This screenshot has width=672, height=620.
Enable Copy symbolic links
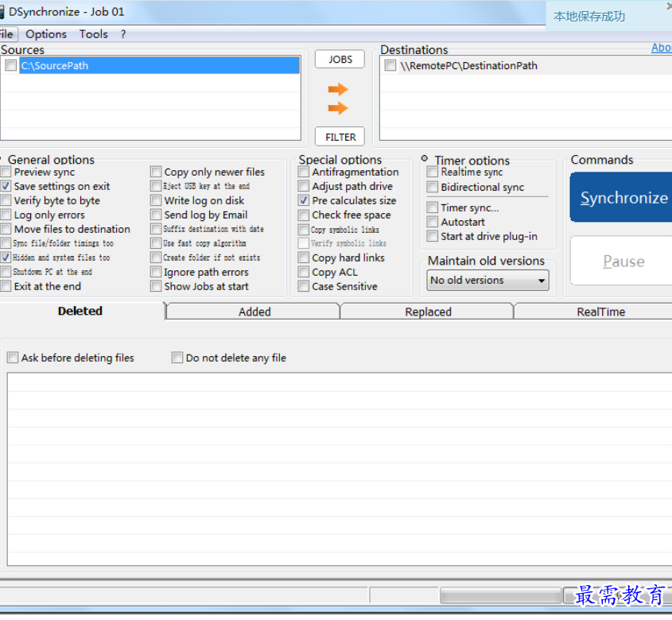click(304, 230)
